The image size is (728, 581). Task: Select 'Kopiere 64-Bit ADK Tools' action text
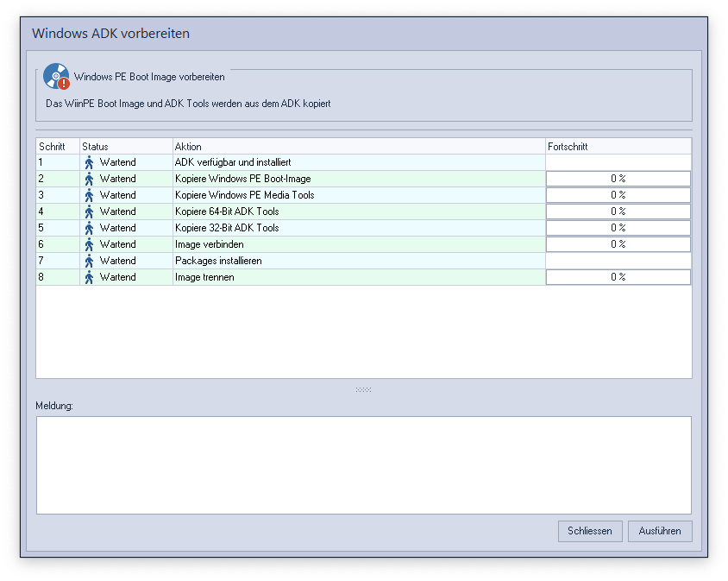[227, 212]
